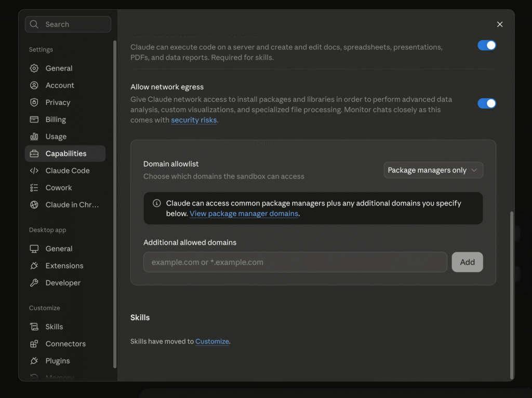Select the Cowork checklist icon
532x398 pixels.
coord(34,187)
